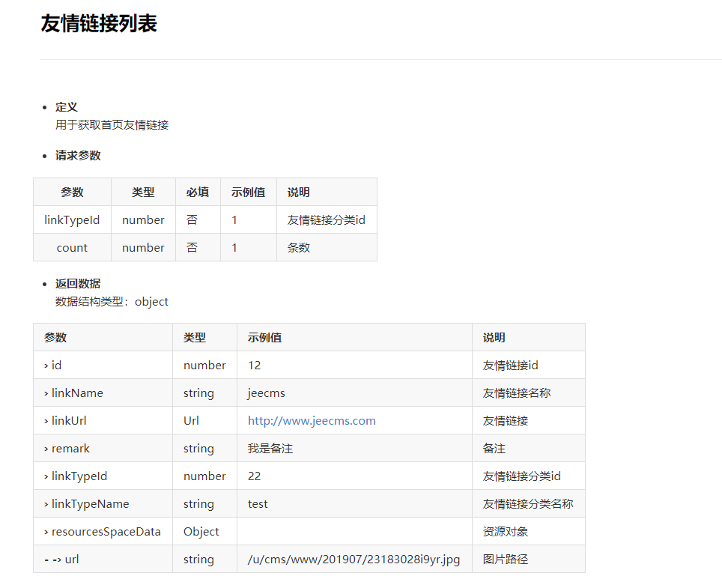Viewport: 722px width, 588px height.
Task: Select the 返回数据 section heading
Action: pyautogui.click(x=78, y=284)
